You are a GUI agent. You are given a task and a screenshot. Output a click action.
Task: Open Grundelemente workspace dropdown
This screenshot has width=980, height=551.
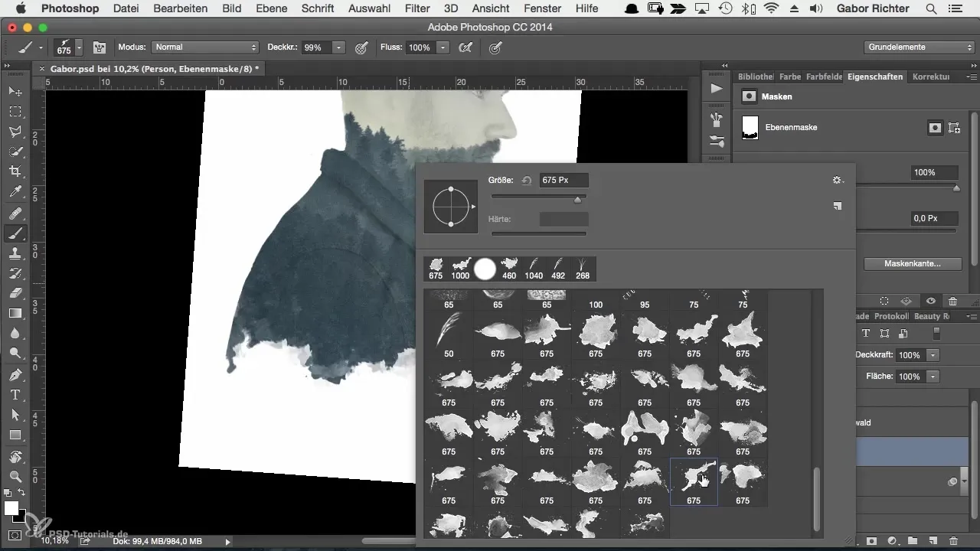(x=919, y=47)
